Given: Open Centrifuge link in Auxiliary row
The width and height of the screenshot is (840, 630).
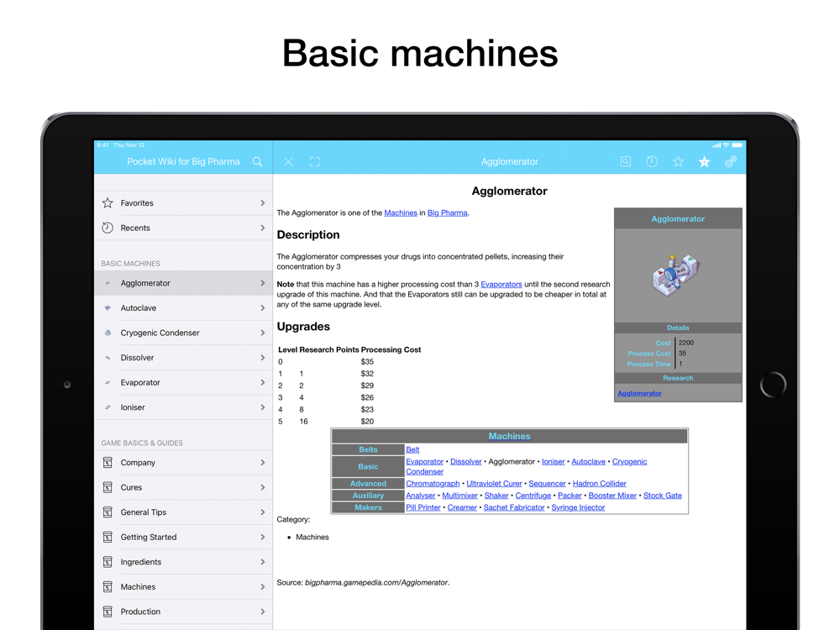Looking at the screenshot, I should pyautogui.click(x=533, y=496).
